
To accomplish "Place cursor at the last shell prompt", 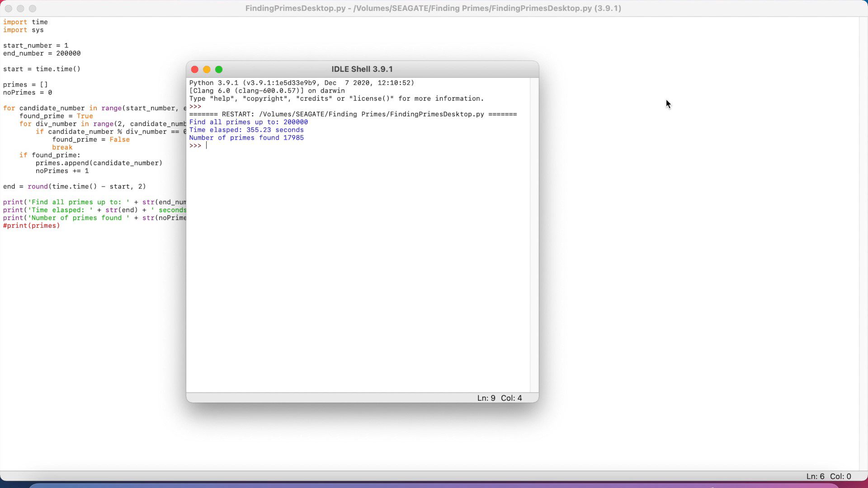I will point(207,146).
